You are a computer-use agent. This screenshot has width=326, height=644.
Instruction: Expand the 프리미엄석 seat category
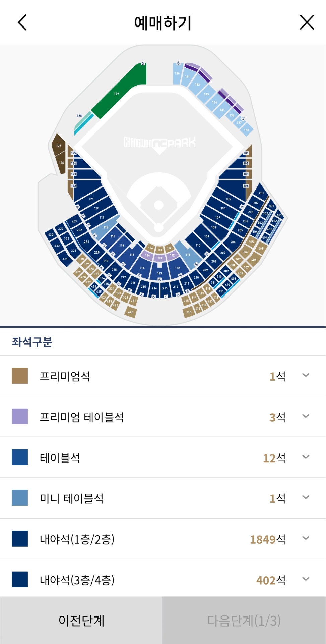click(x=306, y=375)
